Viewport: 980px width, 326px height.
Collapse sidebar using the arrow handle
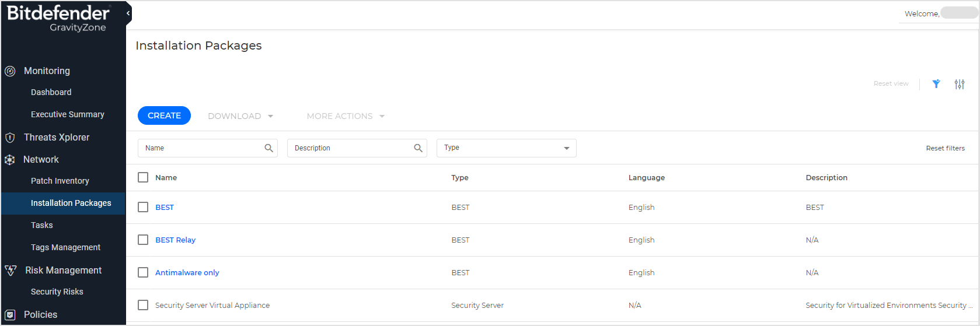[x=128, y=13]
